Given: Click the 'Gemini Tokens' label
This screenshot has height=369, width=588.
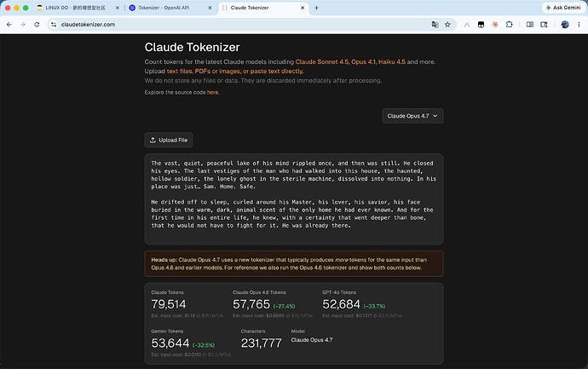Looking at the screenshot, I should pos(167,332).
